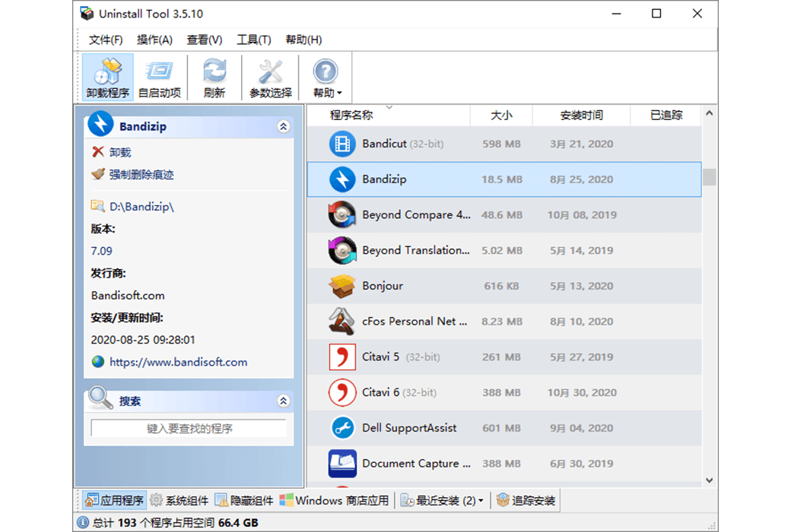Image resolution: width=791 pixels, height=532 pixels.
Task: Click the globe icon beside bandisoft website
Action: click(x=98, y=362)
